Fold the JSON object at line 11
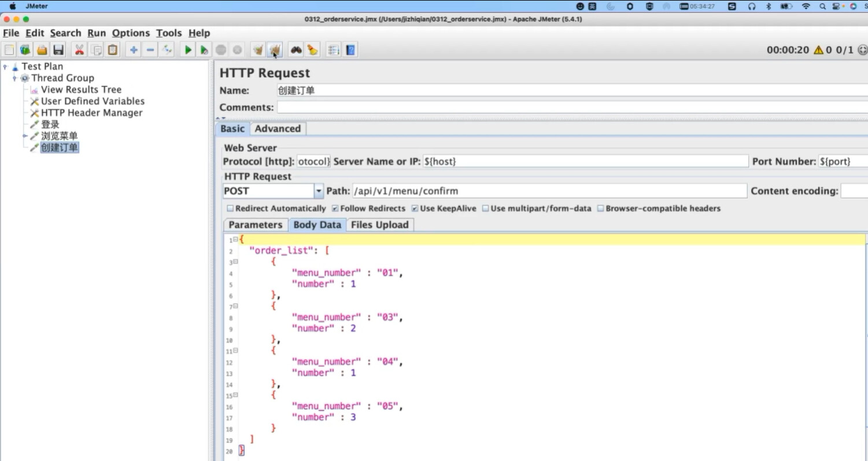The width and height of the screenshot is (868, 461). pyautogui.click(x=235, y=351)
